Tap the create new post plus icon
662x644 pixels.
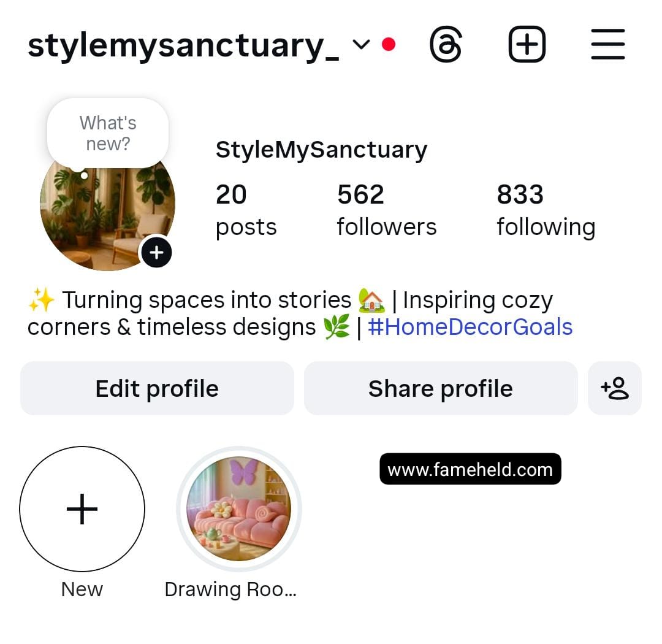point(527,45)
